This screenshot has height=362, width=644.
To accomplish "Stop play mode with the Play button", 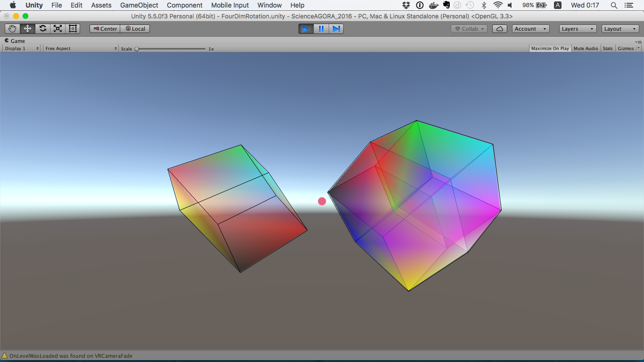I will [305, 28].
